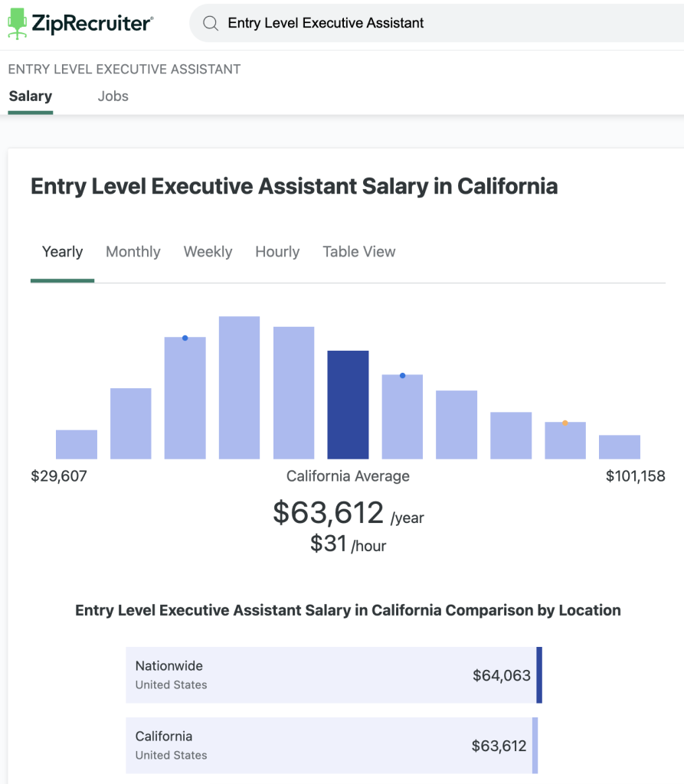Screen dimensions: 684x784
Task: Select the Salary tab
Action: 31,96
